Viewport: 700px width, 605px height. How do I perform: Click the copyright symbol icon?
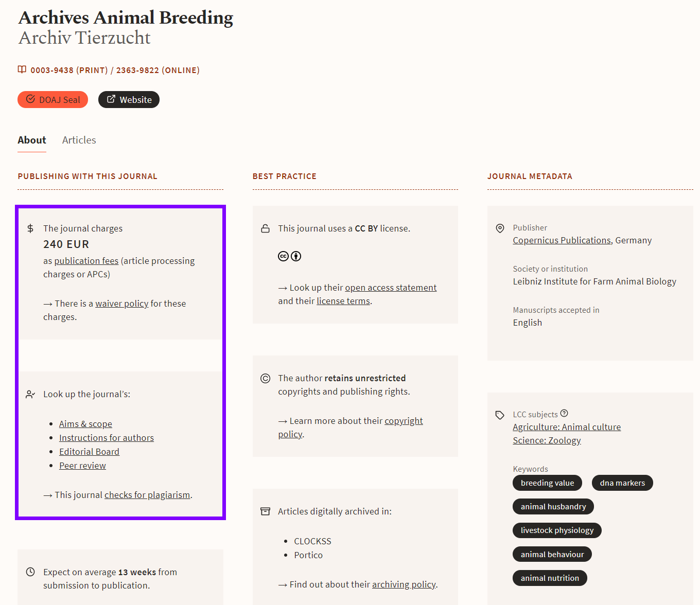point(265,379)
